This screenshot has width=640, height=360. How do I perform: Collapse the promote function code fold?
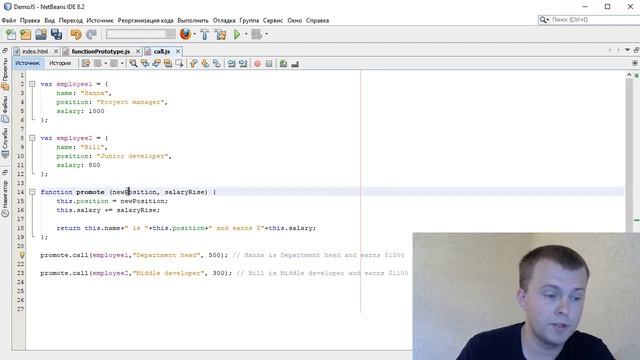pyautogui.click(x=32, y=192)
